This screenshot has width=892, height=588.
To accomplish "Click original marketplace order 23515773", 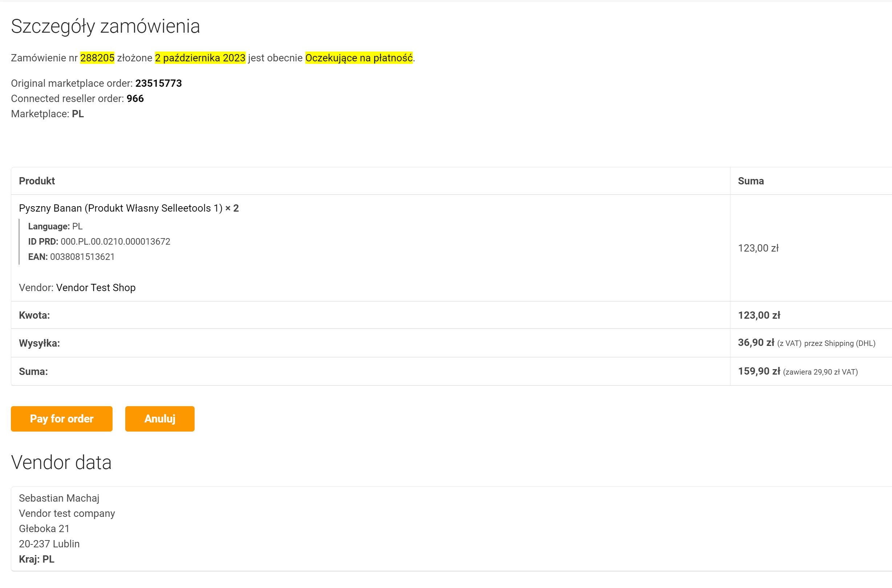I will tap(158, 83).
